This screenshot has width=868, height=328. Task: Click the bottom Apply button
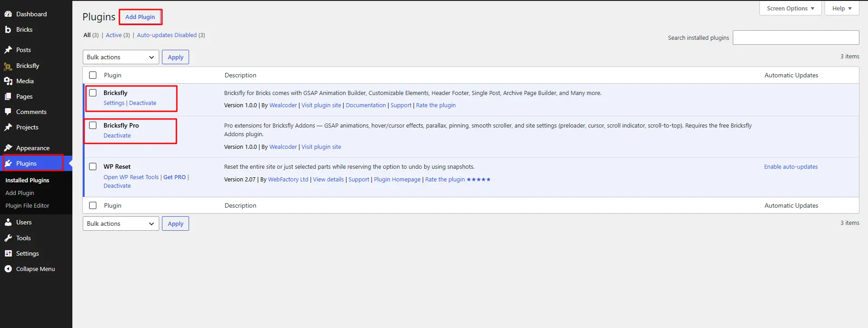[175, 223]
